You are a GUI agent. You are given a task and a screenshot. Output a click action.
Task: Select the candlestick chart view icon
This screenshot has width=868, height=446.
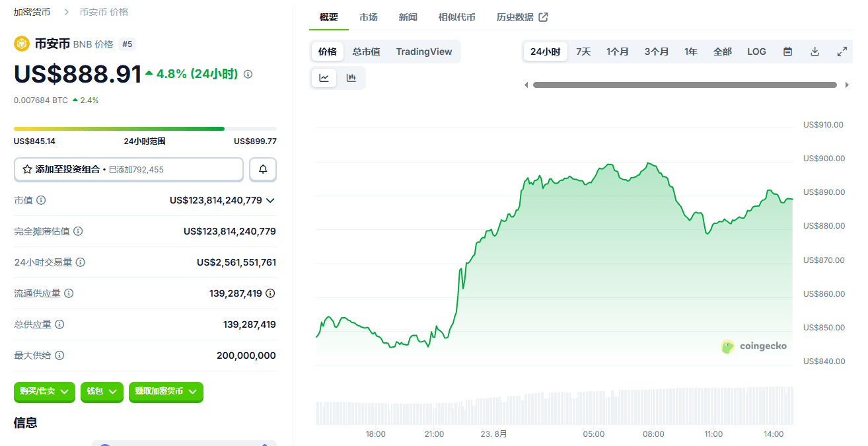point(351,78)
